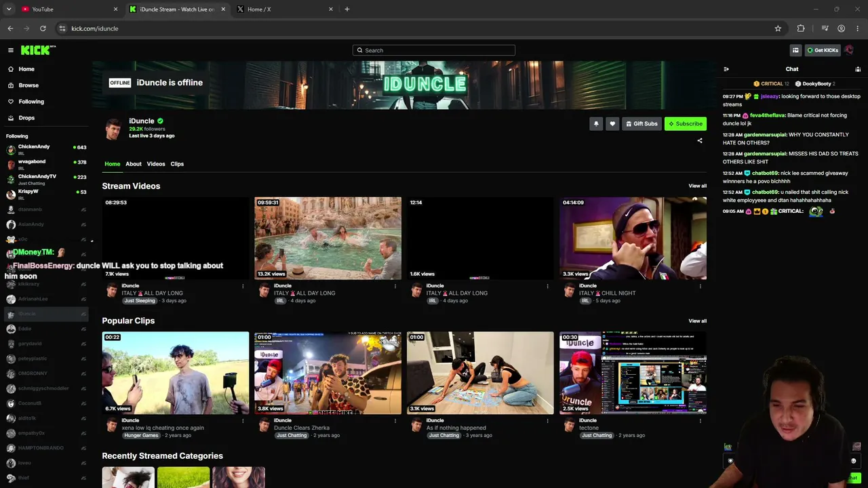
Task: Open options for ITALY CHILL NIGHT video
Action: click(700, 286)
